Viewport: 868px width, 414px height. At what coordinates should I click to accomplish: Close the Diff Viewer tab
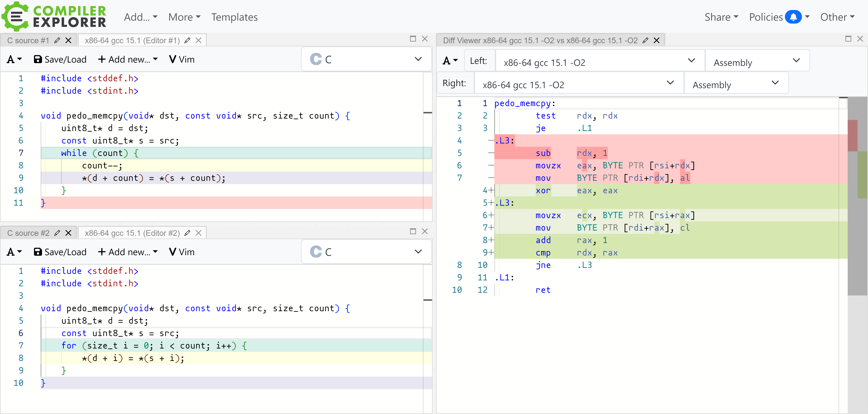[657, 40]
